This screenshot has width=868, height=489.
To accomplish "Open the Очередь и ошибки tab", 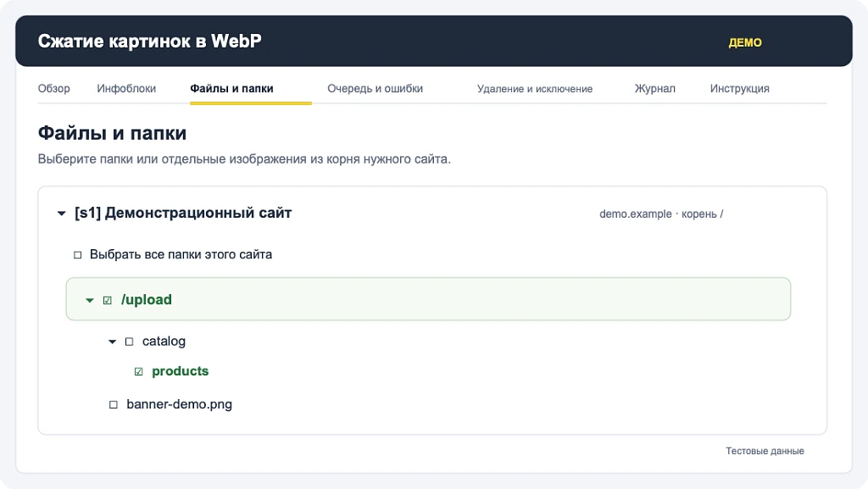I will click(x=375, y=88).
